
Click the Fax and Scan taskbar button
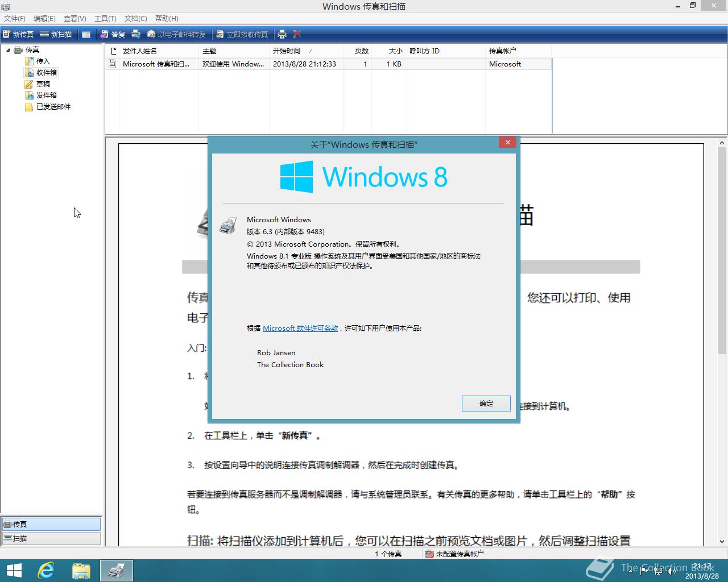(117, 571)
